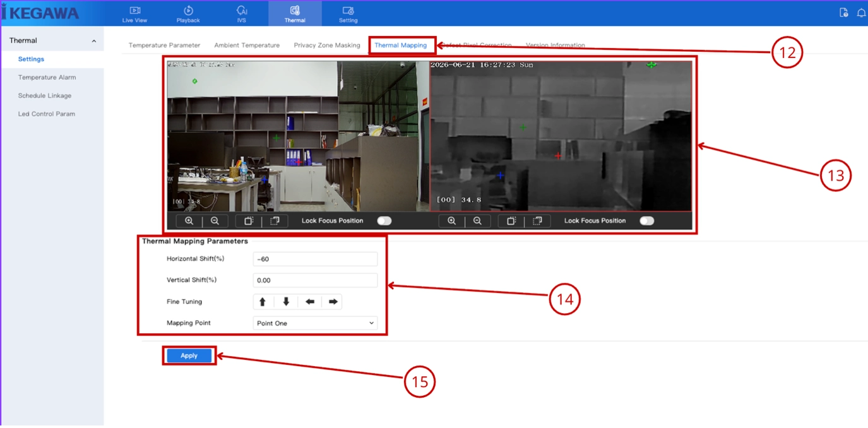
Task: Select the Thermal top navigation tab
Action: pos(295,14)
